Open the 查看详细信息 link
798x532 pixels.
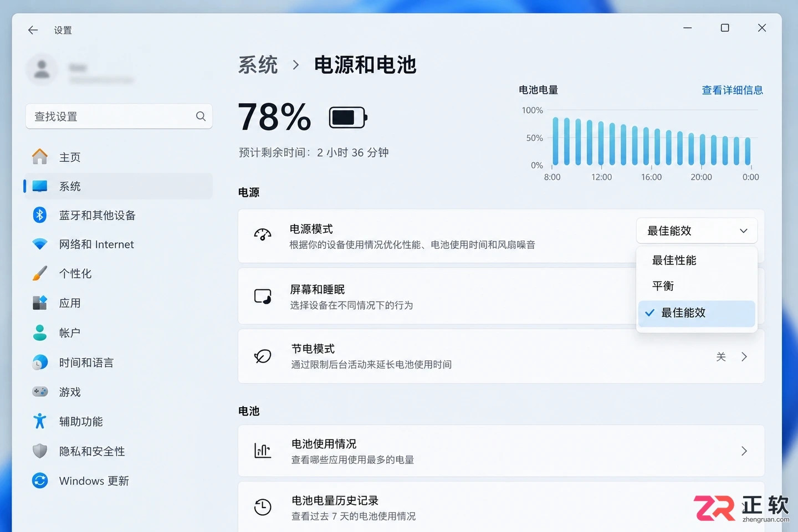click(x=732, y=90)
